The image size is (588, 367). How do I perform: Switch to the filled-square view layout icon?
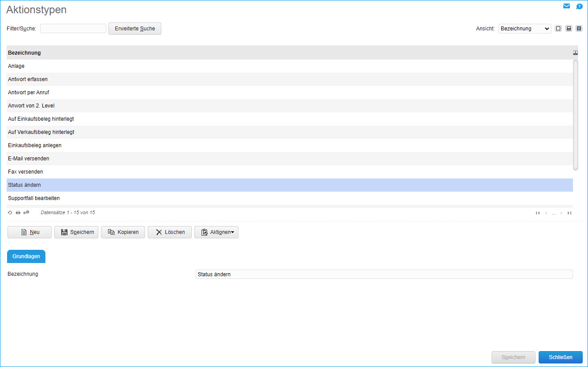coord(579,29)
